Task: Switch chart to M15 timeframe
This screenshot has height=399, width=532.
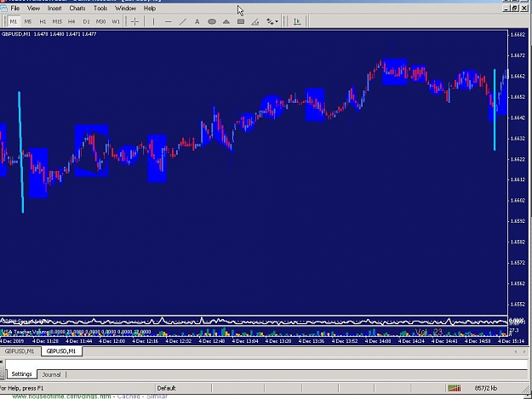Action: 57,22
